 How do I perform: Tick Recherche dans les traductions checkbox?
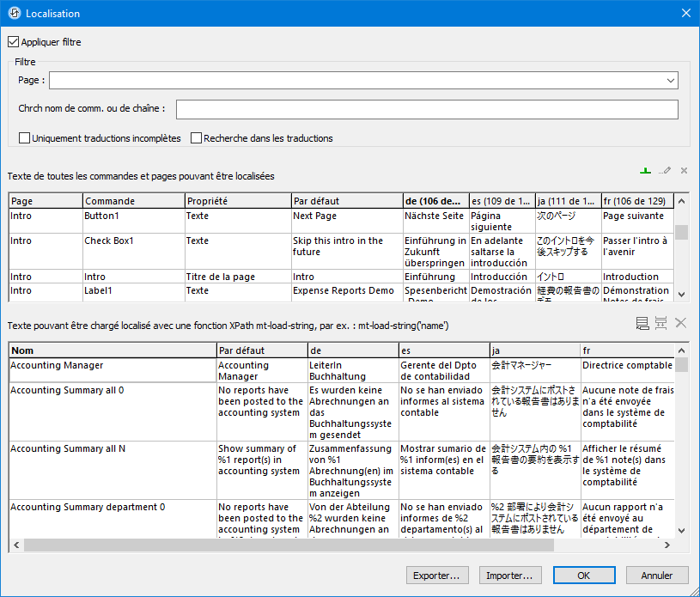point(196,137)
